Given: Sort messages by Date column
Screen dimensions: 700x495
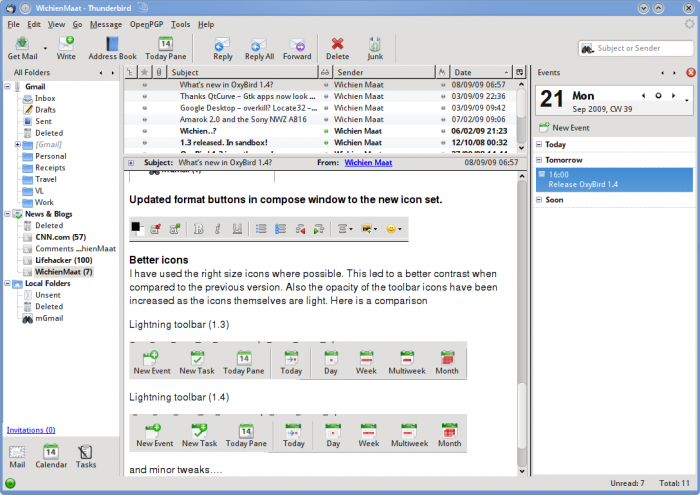Looking at the screenshot, I should pyautogui.click(x=481, y=72).
